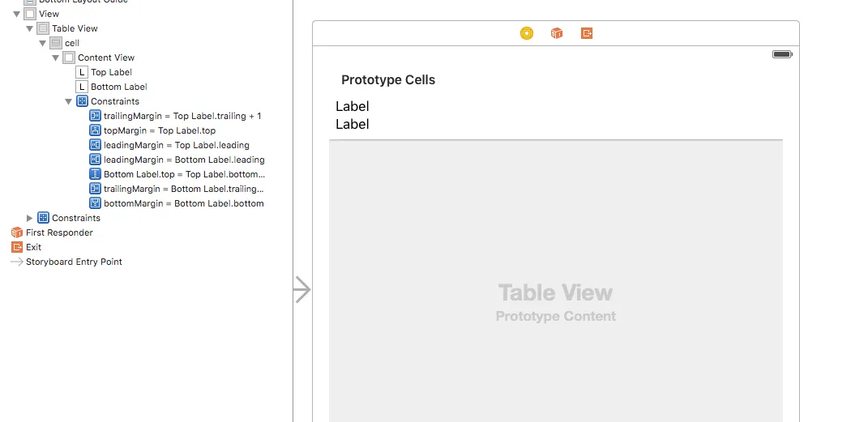Click the First Responder icon in the outline
Image resolution: width=868 pixels, height=422 pixels.
tap(17, 232)
